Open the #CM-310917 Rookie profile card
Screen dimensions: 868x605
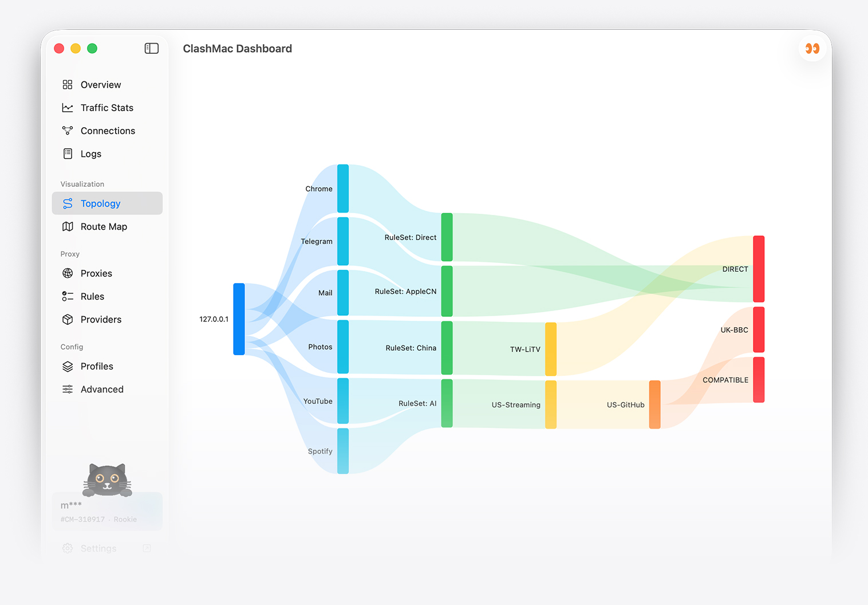(x=107, y=512)
